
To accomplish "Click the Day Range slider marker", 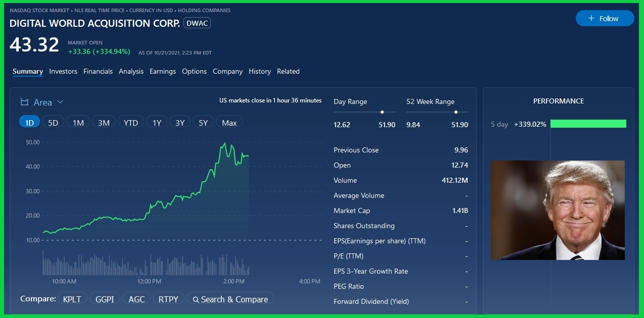I will click(382, 112).
